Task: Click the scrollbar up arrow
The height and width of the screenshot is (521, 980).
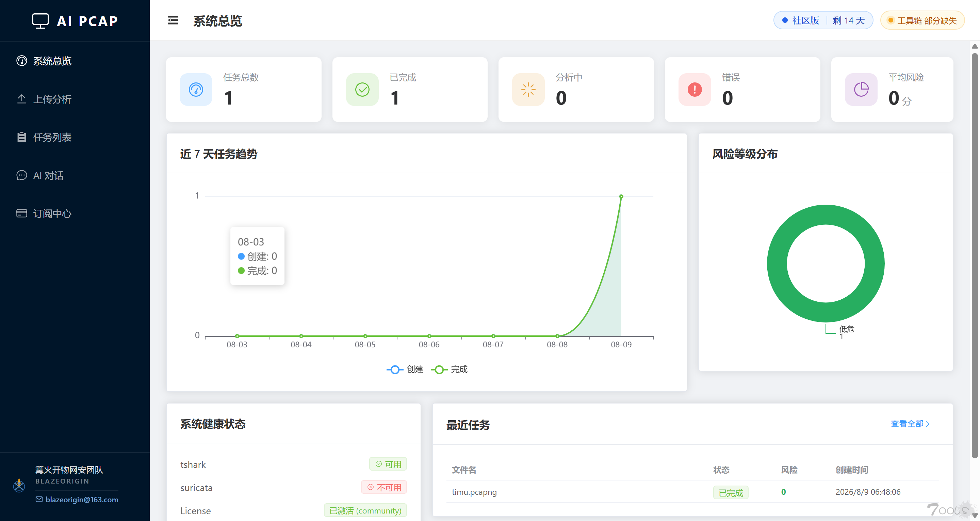Action: coord(974,46)
